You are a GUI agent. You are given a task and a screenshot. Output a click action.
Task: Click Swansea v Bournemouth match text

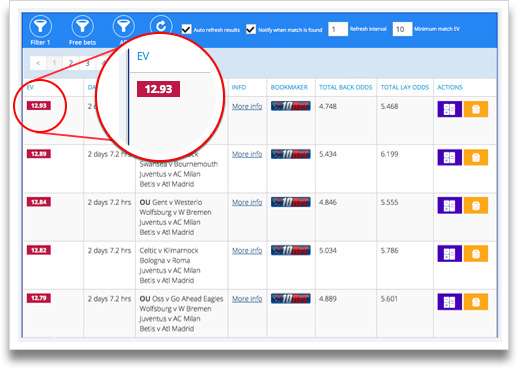pos(179,164)
